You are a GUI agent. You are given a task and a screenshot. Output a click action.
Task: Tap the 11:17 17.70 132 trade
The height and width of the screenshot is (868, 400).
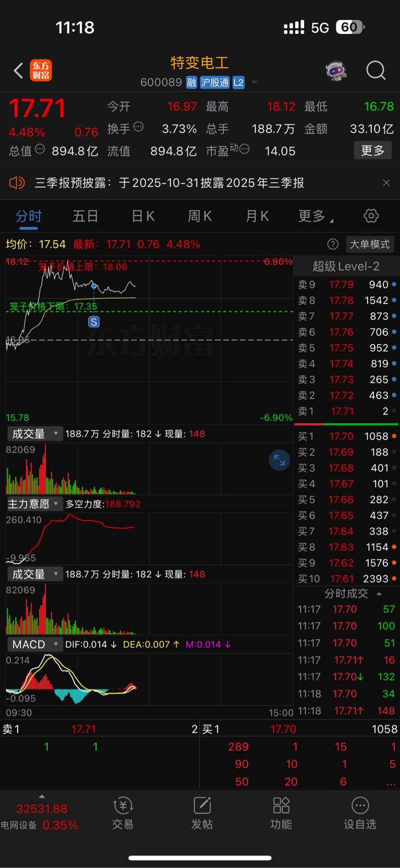347,677
